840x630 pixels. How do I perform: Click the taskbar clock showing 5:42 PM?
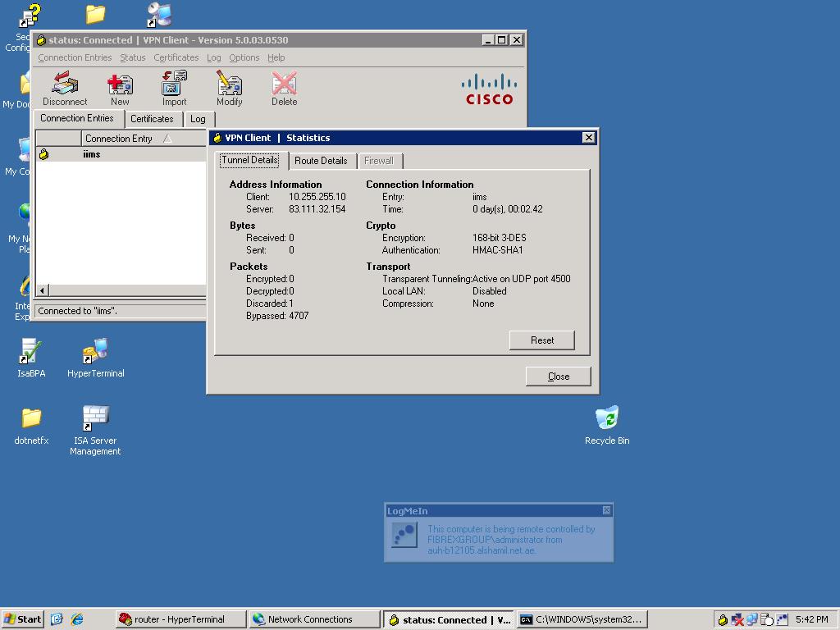click(x=811, y=619)
